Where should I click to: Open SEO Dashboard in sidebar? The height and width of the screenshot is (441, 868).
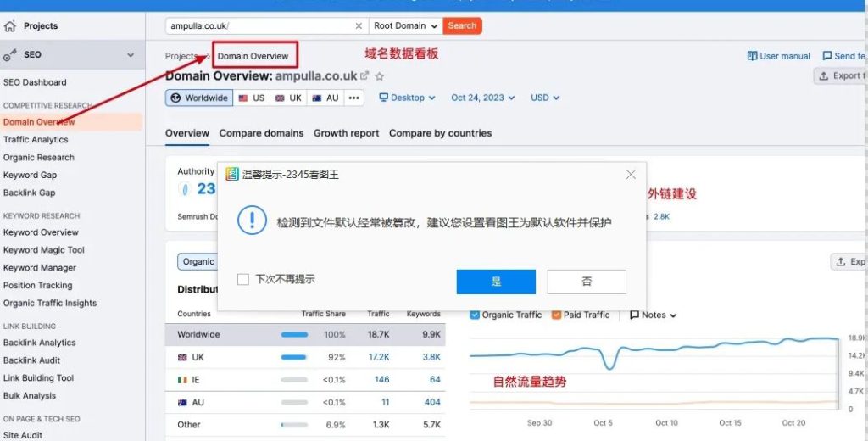click(35, 82)
